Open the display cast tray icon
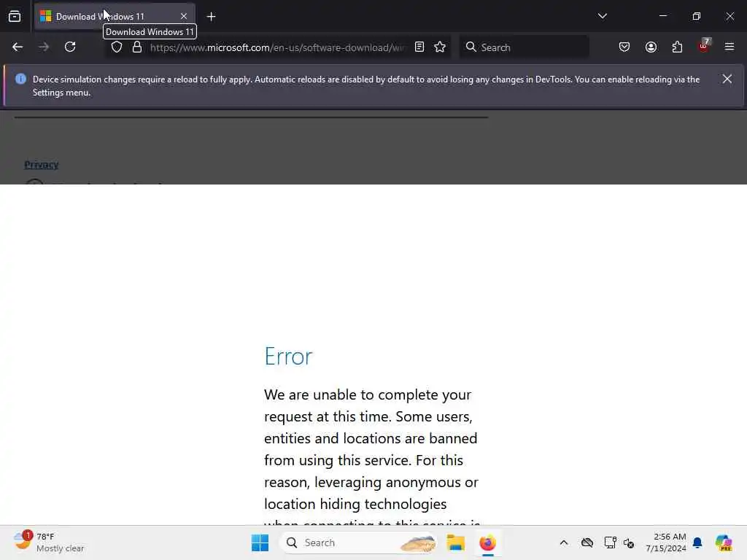 click(610, 542)
